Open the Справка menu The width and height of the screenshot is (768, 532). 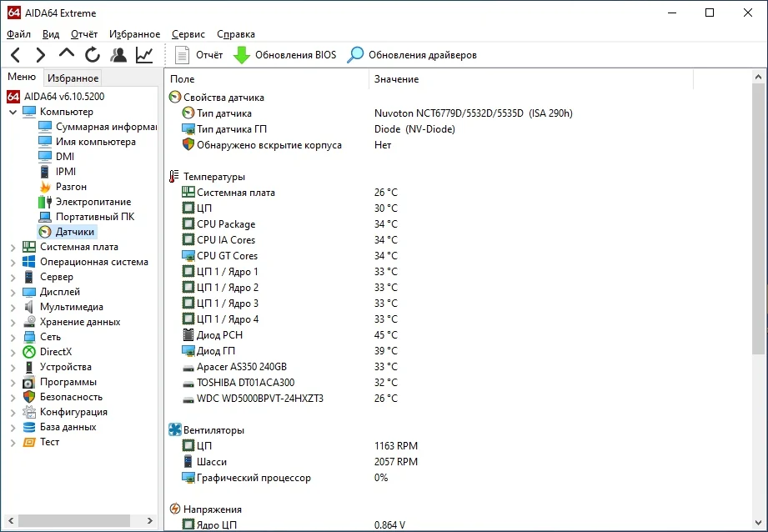pyautogui.click(x=236, y=34)
